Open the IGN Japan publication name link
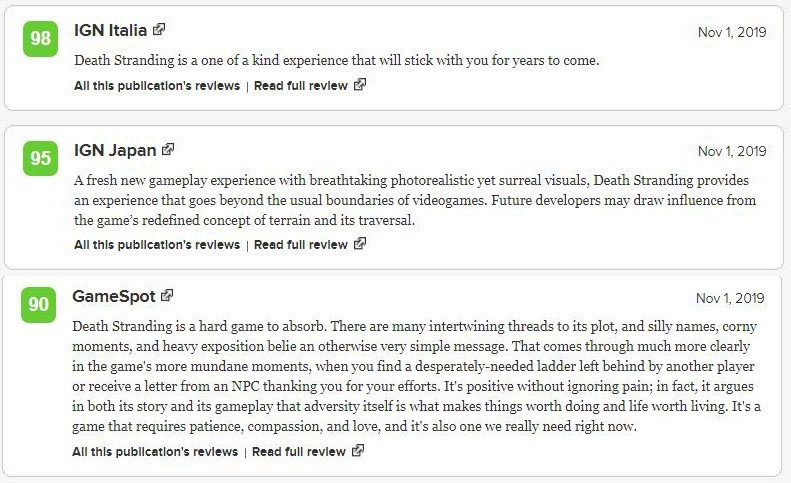791x483 pixels. point(115,150)
